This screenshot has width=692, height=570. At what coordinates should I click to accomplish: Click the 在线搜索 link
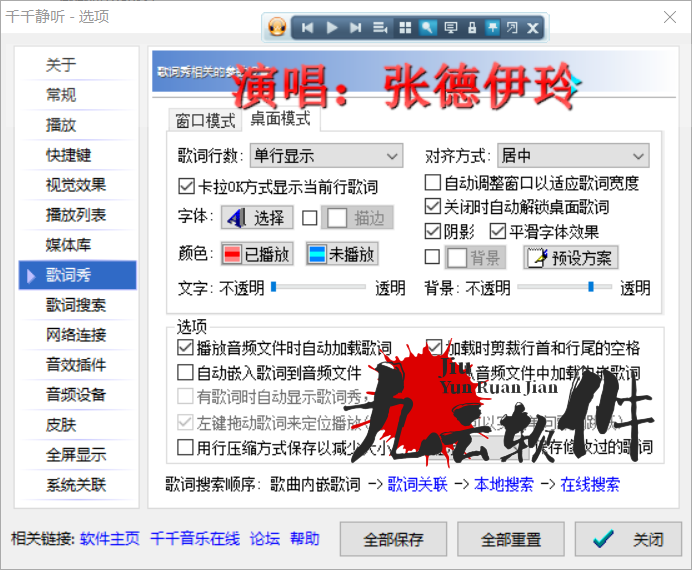590,484
